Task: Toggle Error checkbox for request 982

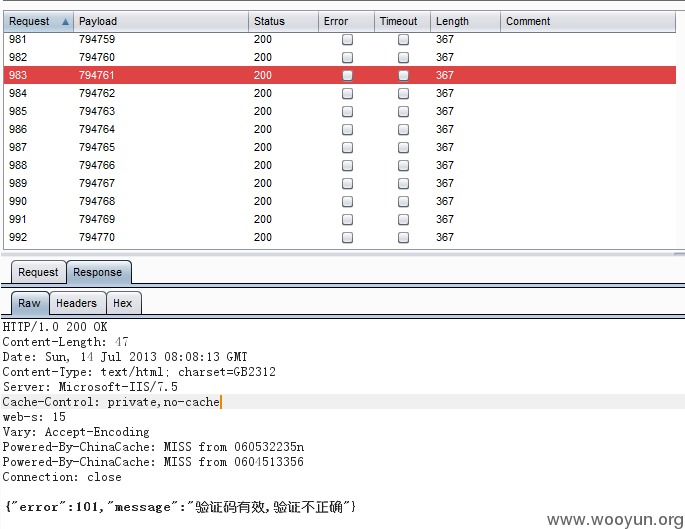Action: tap(347, 58)
